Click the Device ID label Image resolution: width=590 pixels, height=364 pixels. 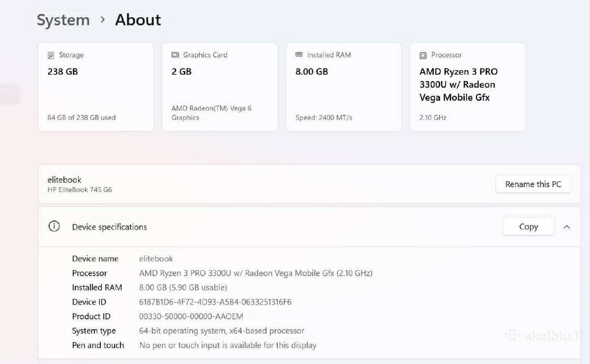click(x=89, y=302)
